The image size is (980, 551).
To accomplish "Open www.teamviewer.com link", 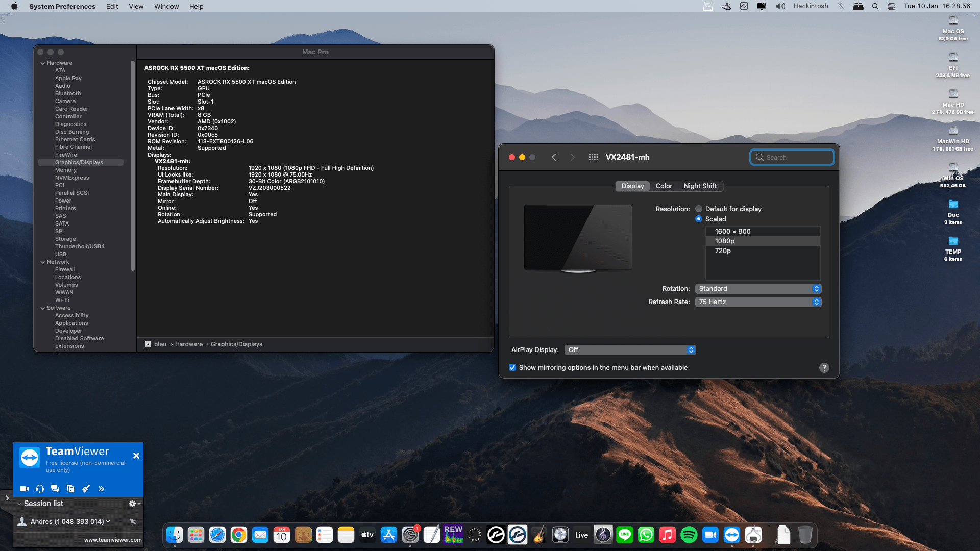I will [113, 540].
